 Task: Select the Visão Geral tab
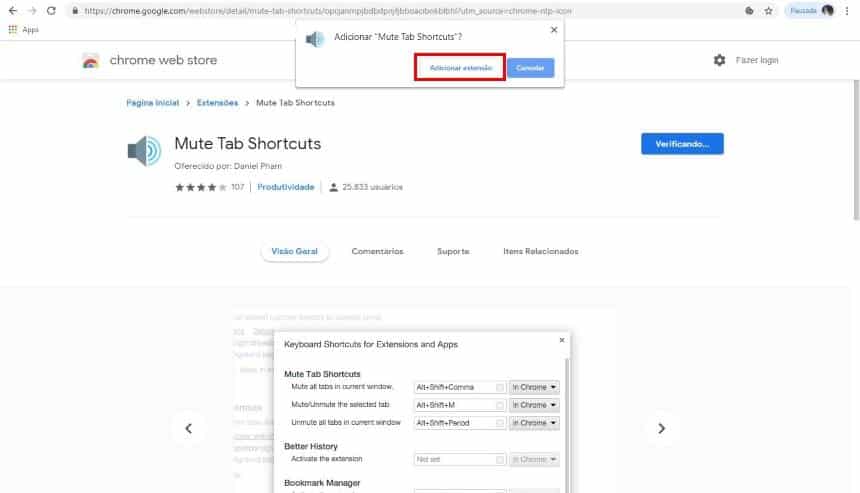point(295,251)
